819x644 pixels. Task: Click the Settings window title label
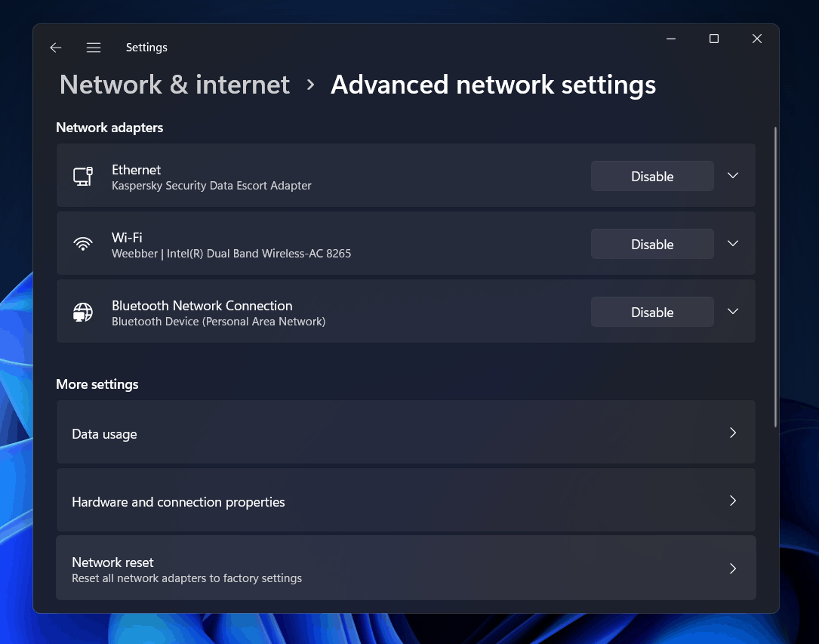click(146, 48)
